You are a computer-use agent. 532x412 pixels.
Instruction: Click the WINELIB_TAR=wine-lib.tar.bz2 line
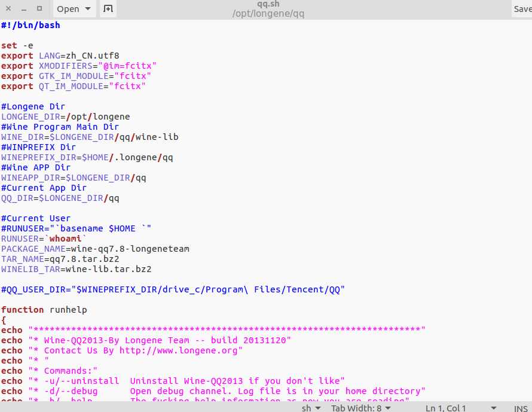[x=77, y=270]
